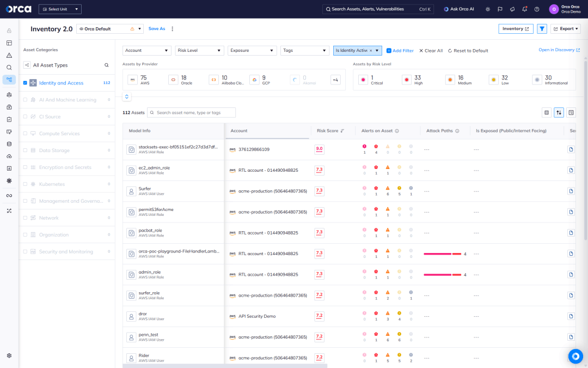Open the Select Unit dropdown
Screen dimensions: 588x368
click(60, 9)
